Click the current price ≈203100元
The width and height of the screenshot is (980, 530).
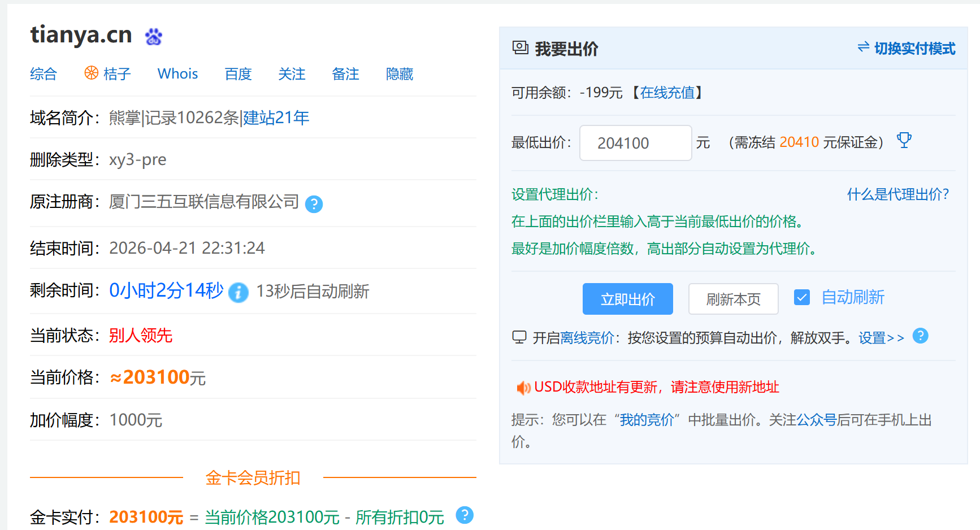(158, 377)
